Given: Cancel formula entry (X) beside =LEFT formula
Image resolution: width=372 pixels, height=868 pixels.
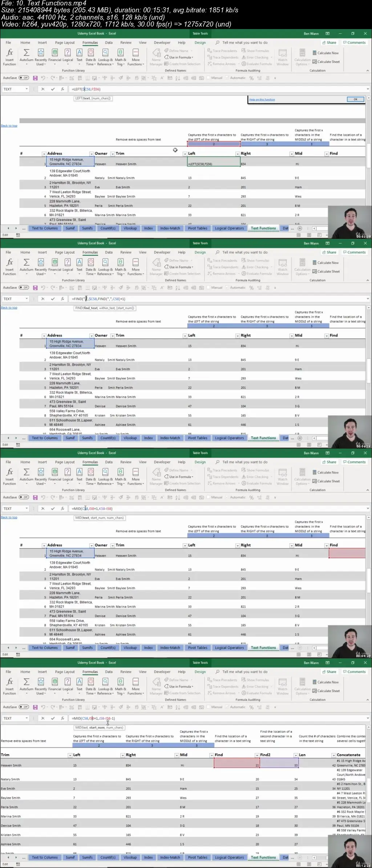Looking at the screenshot, I should point(43,89).
